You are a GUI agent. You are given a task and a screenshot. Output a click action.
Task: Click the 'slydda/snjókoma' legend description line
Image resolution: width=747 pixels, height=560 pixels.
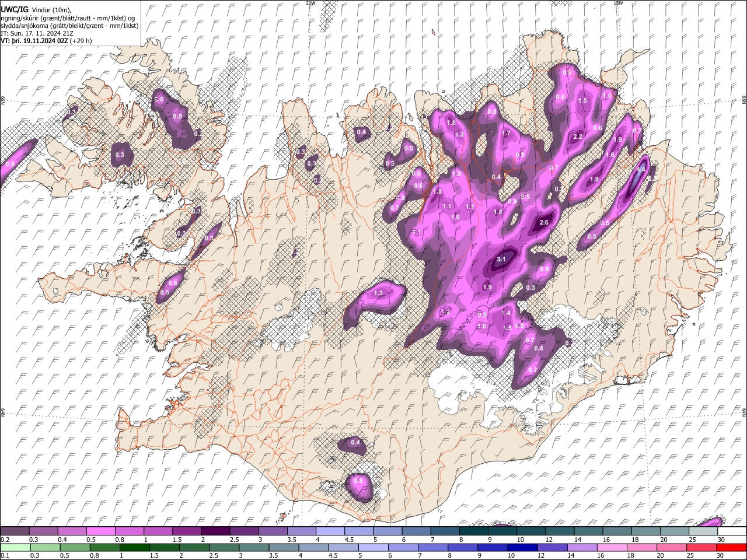coord(69,26)
